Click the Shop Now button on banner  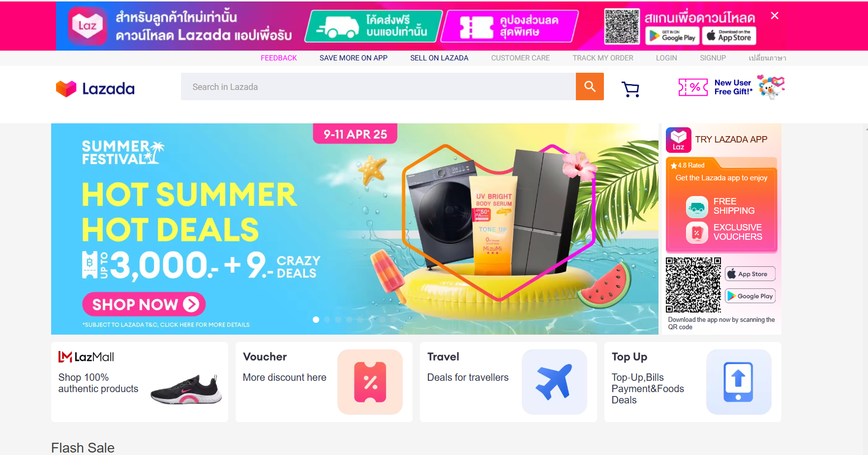point(144,305)
